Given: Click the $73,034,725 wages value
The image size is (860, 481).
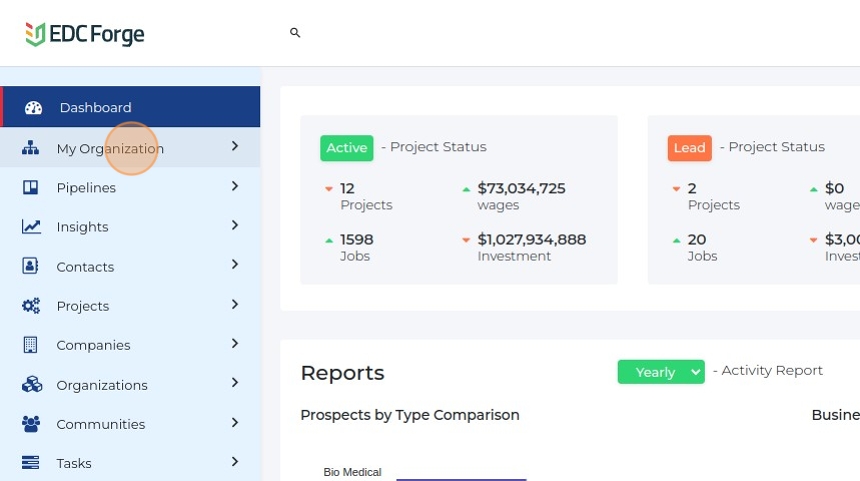Looking at the screenshot, I should (x=521, y=189).
